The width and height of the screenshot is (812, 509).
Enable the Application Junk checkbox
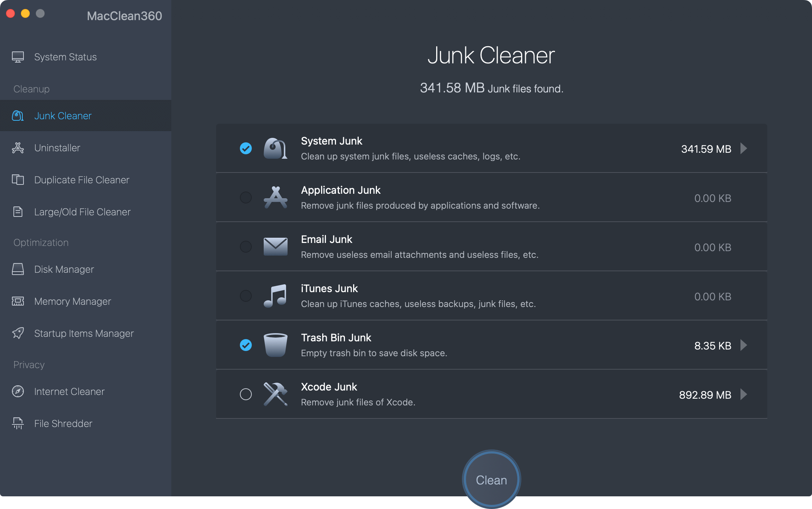pos(245,197)
